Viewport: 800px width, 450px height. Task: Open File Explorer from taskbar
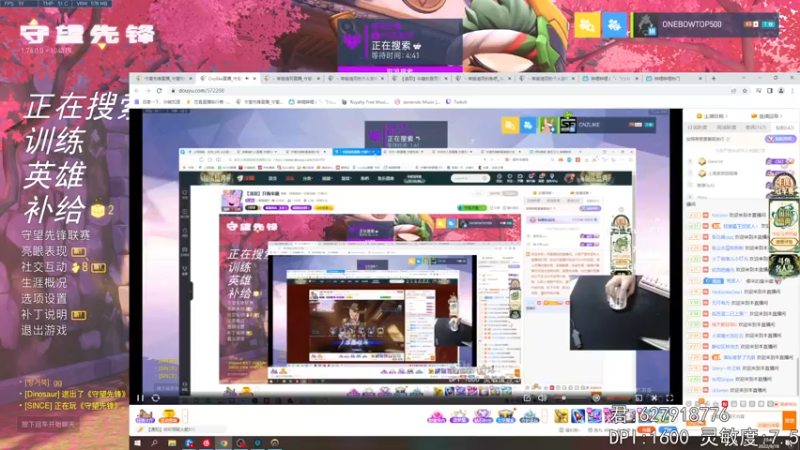[x=172, y=443]
